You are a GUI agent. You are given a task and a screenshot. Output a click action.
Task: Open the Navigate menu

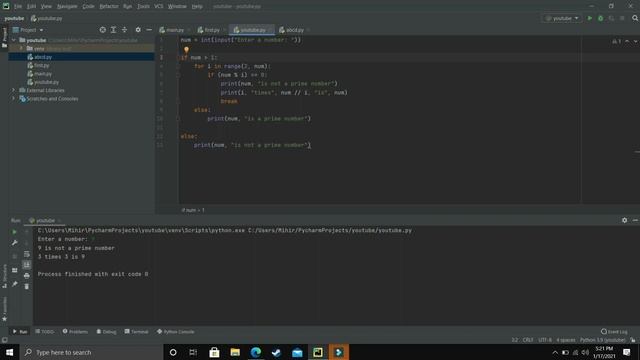[x=67, y=6]
